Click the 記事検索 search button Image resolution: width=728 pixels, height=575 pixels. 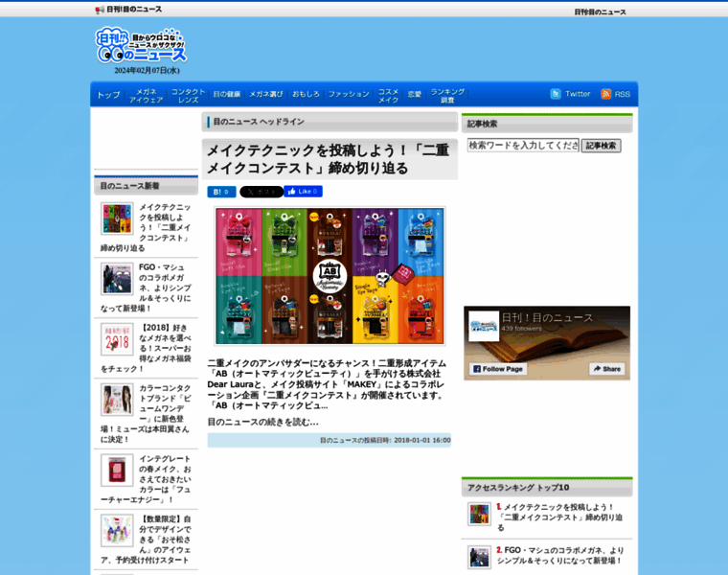click(x=601, y=146)
